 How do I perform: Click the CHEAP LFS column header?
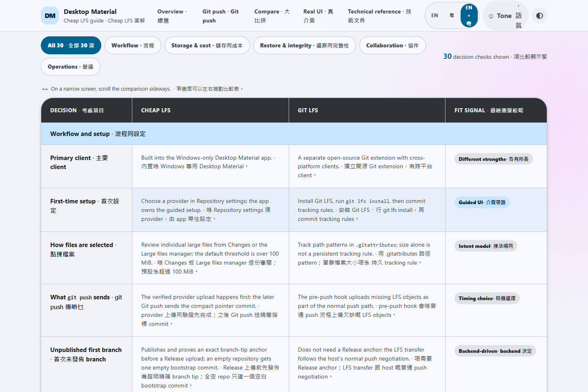pyautogui.click(x=210, y=110)
